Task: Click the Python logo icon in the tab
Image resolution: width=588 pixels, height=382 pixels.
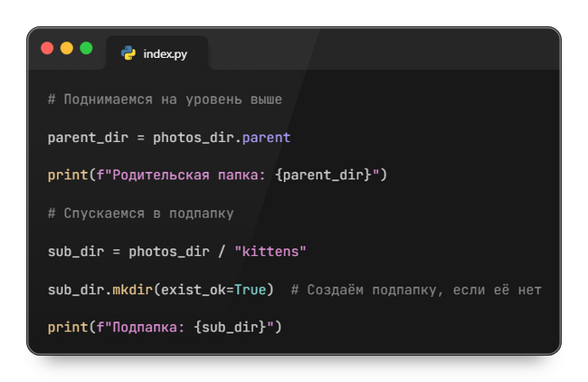Action: (128, 54)
